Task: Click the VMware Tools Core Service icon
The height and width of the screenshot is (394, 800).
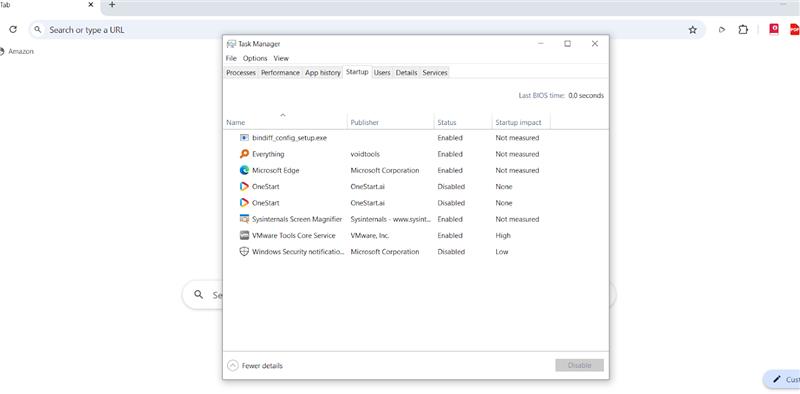Action: pos(244,236)
